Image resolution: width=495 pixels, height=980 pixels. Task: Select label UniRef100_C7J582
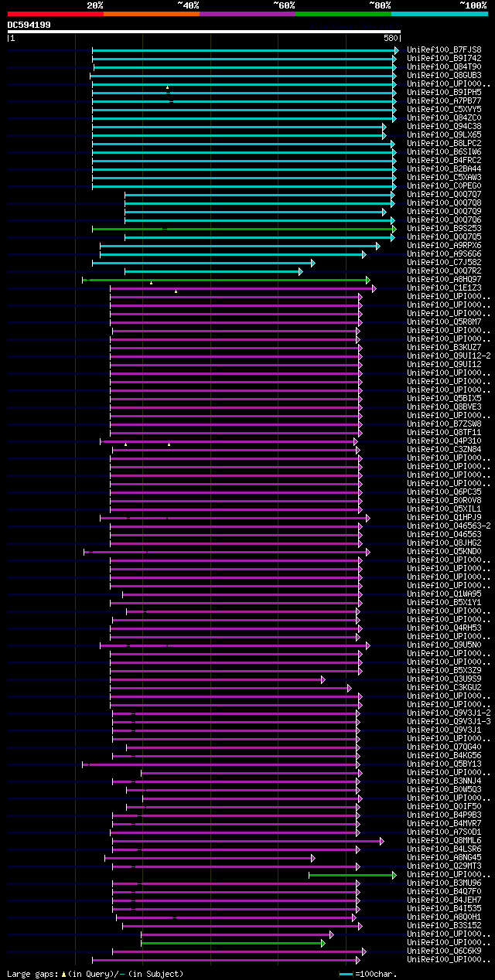pyautogui.click(x=444, y=262)
